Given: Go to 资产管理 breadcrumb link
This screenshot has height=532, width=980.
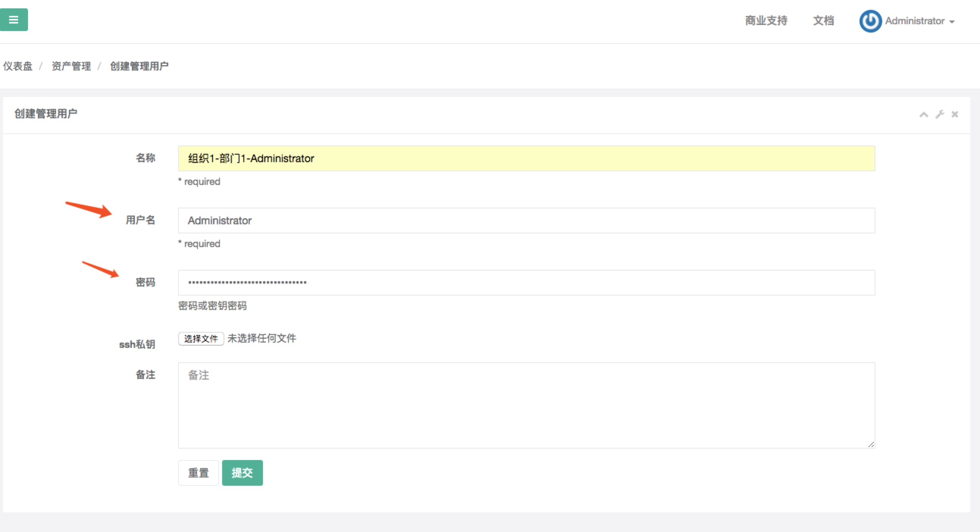Looking at the screenshot, I should click(71, 66).
